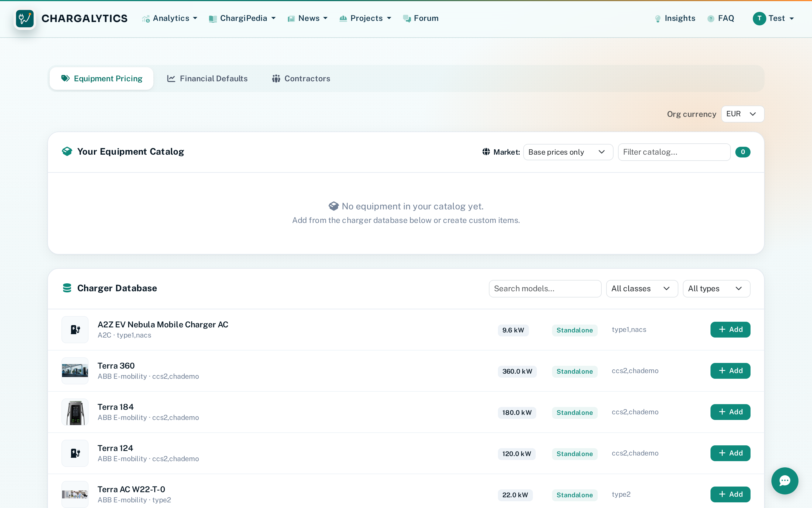Open the Terra 184 thumbnail image
Image resolution: width=812 pixels, height=508 pixels.
(x=75, y=412)
